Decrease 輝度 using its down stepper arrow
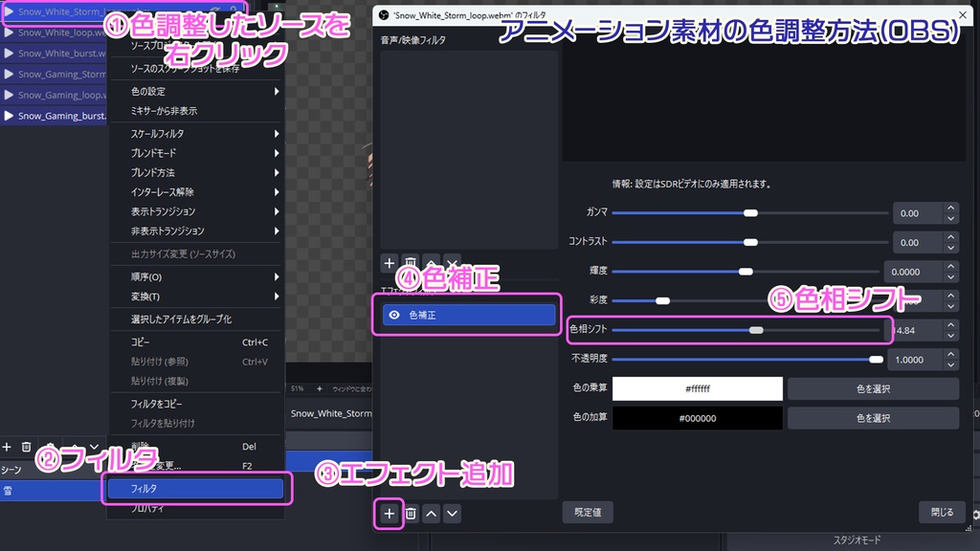 (x=950, y=277)
